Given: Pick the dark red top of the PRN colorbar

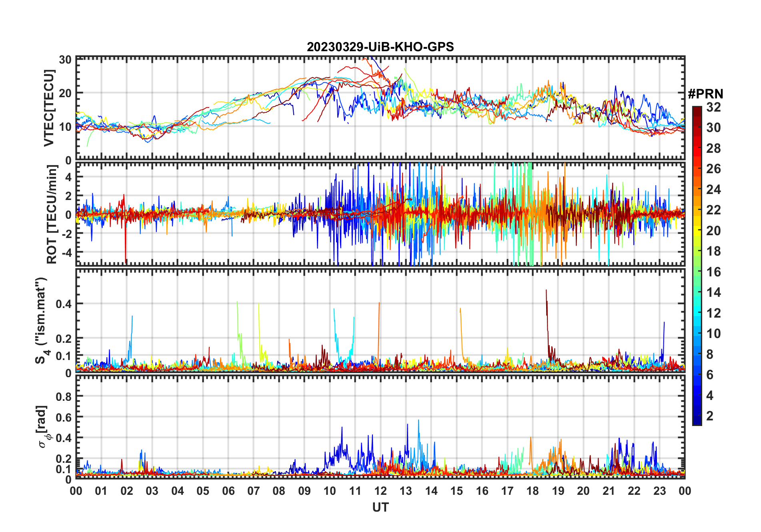Looking at the screenshot, I should click(697, 109).
